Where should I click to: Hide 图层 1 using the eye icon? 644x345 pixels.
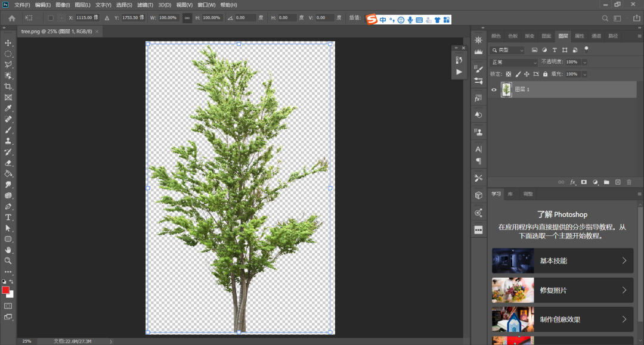(x=494, y=89)
